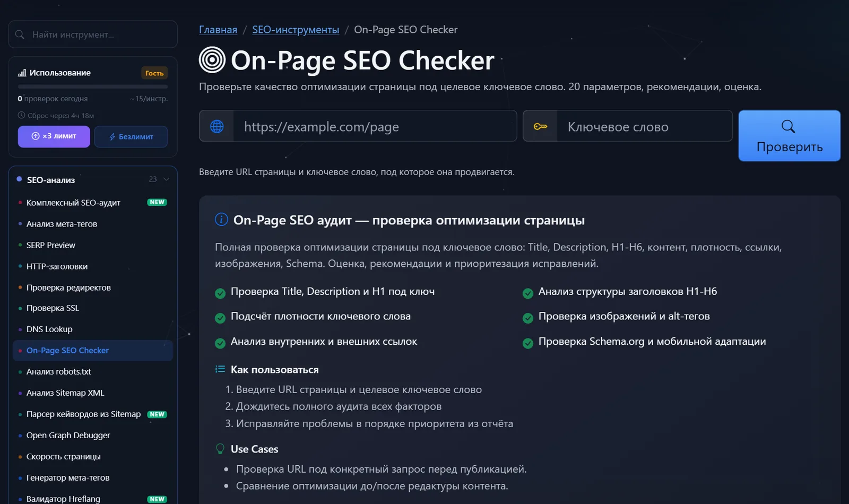Viewport: 849px width, 504px height.
Task: Click the ×3 лимит button
Action: (x=54, y=136)
